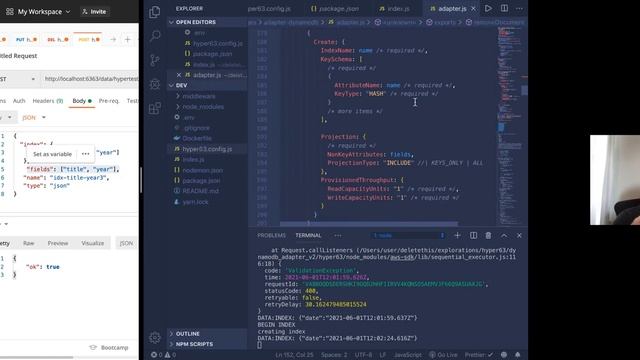
Task: Click the Spaces: 2 indentation setting
Action: 334,355
